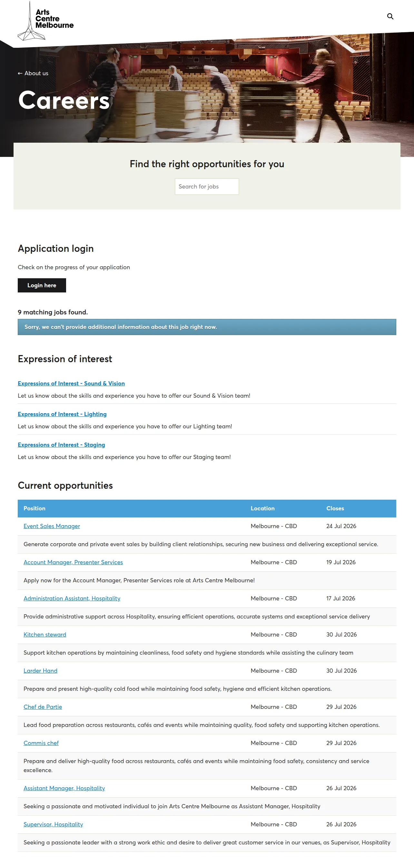Image resolution: width=414 pixels, height=868 pixels.
Task: Open Expressions of Interest - Lighting
Action: pos(62,414)
